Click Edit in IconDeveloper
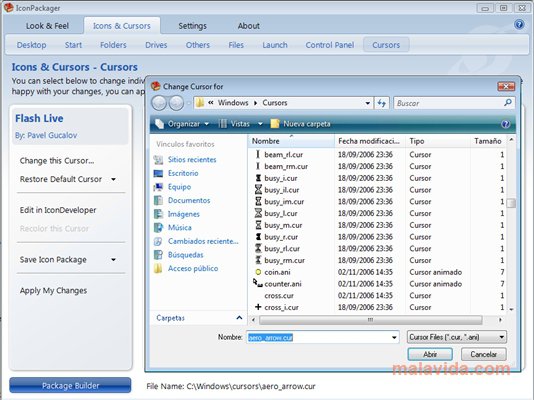534x400 pixels. (x=58, y=210)
